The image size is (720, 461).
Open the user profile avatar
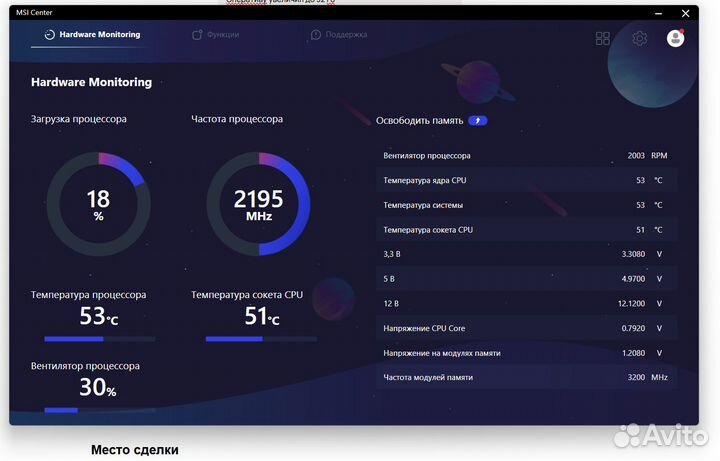[676, 38]
